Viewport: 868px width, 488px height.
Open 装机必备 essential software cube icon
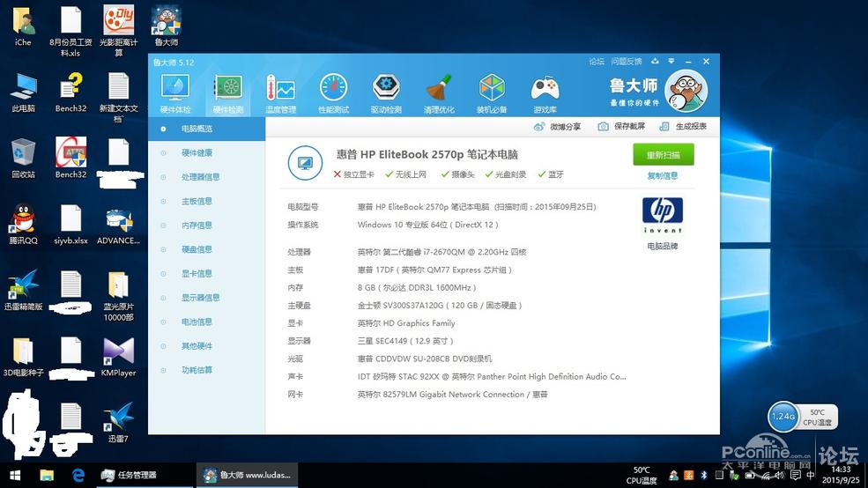tap(492, 94)
